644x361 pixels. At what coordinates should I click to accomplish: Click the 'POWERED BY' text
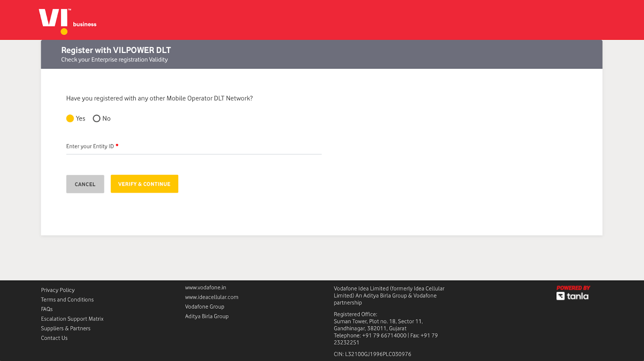coord(573,288)
